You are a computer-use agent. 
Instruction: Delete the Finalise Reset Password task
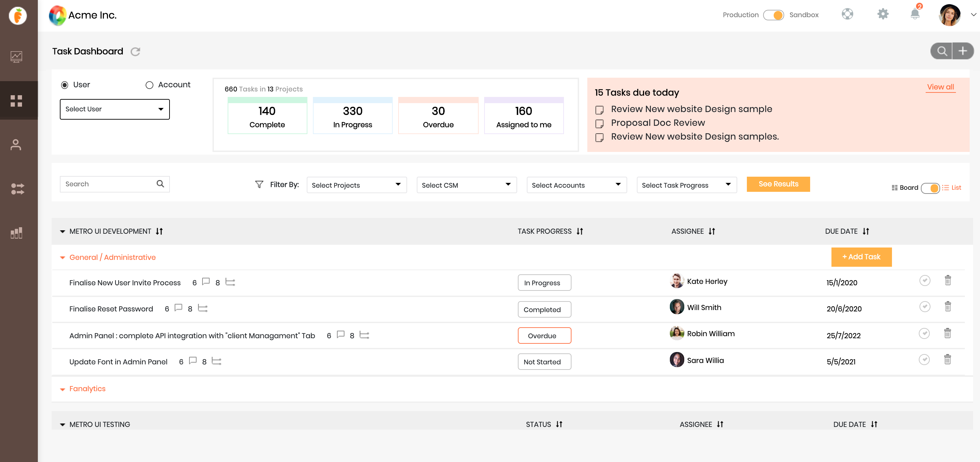948,307
